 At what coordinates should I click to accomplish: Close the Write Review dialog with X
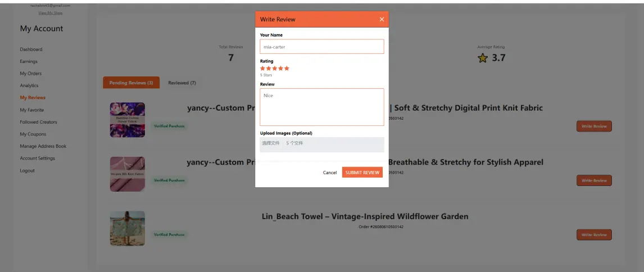(382, 19)
